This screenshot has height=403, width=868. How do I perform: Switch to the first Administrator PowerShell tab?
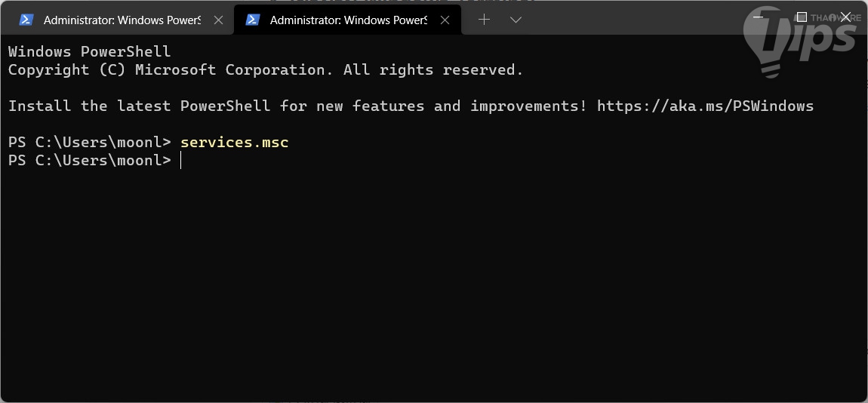click(121, 20)
